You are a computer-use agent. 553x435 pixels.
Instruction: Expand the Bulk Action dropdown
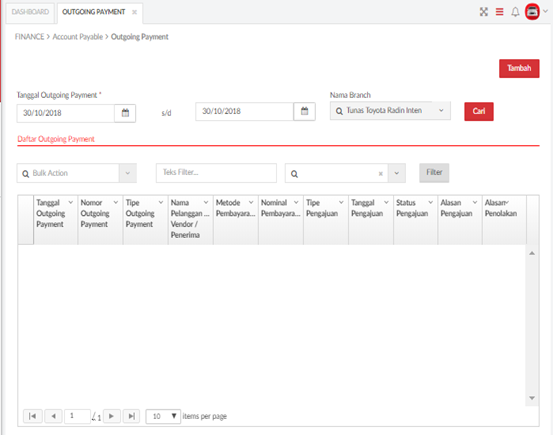128,173
